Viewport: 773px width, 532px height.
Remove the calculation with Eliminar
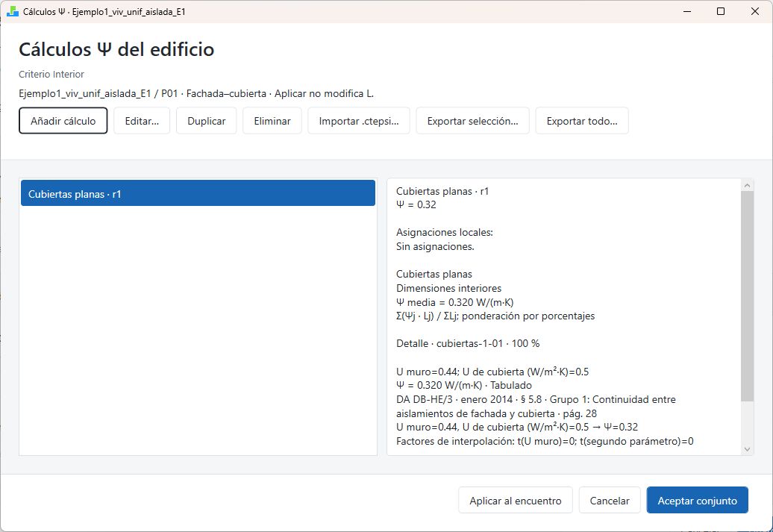tap(272, 121)
